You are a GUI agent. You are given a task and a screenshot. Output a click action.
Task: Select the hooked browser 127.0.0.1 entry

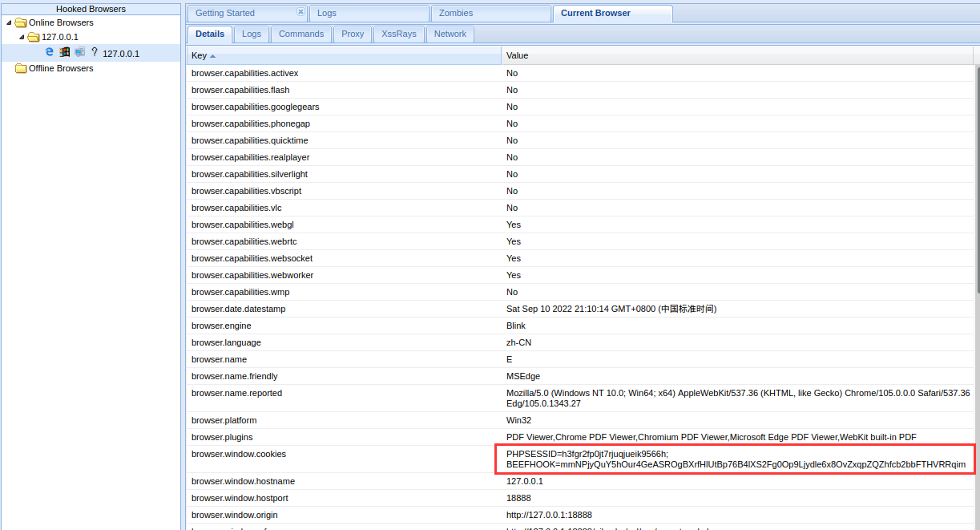121,54
